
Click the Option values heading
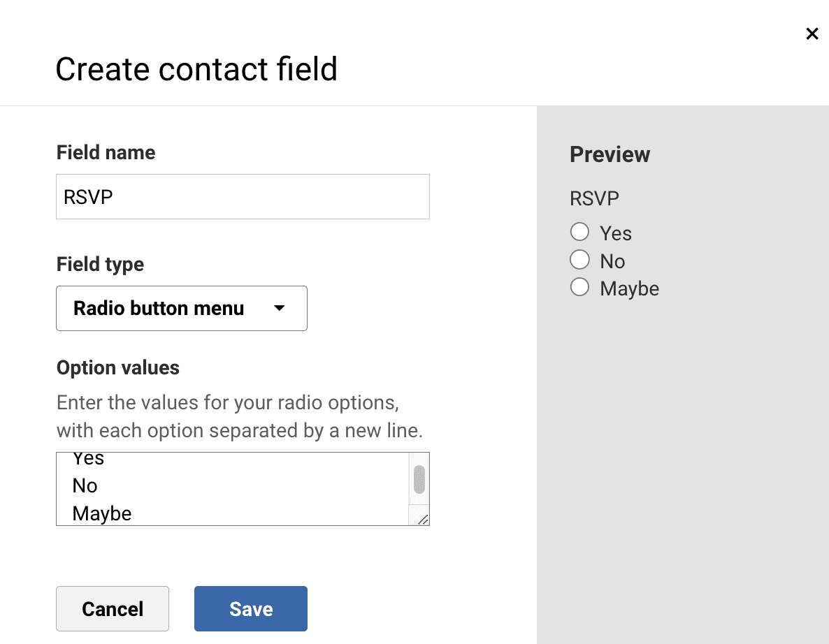click(117, 367)
